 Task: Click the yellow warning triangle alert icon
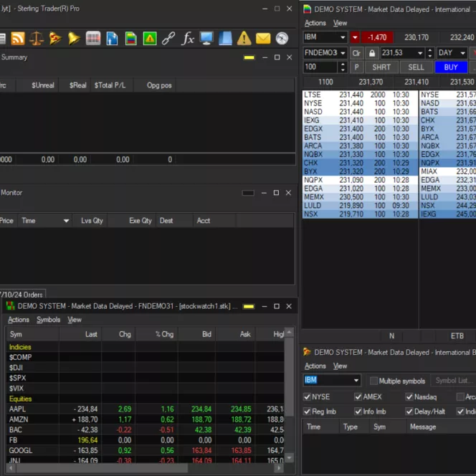click(244, 39)
